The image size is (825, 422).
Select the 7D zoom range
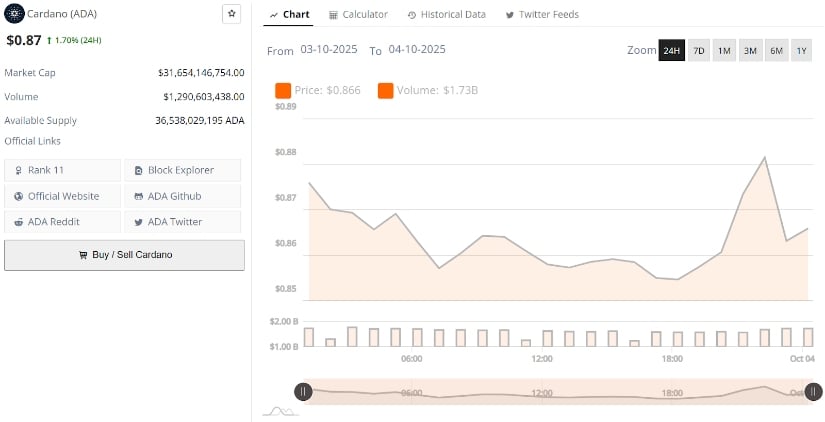(x=699, y=50)
